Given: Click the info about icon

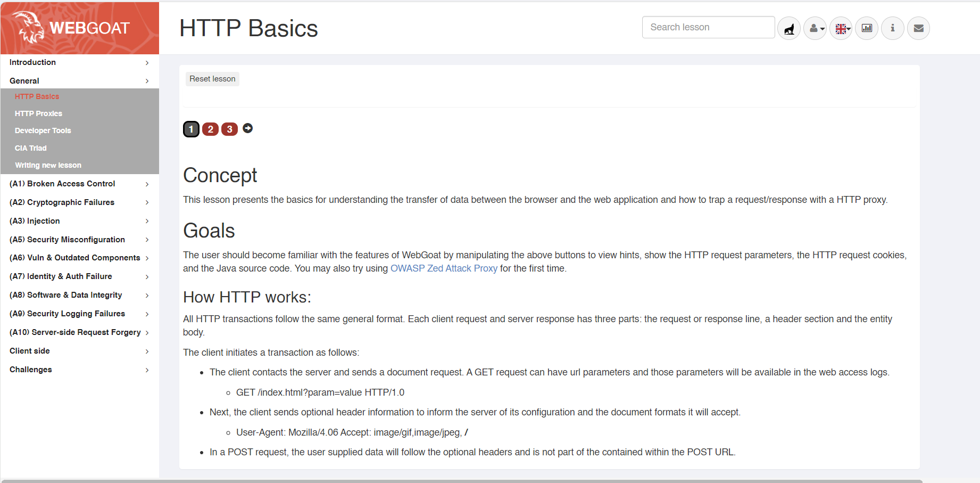Looking at the screenshot, I should tap(893, 28).
